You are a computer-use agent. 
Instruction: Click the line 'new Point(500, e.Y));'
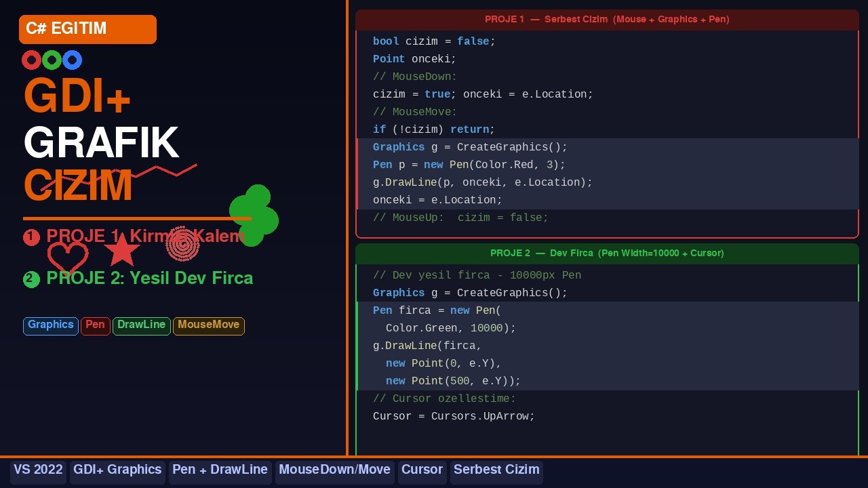pos(453,381)
